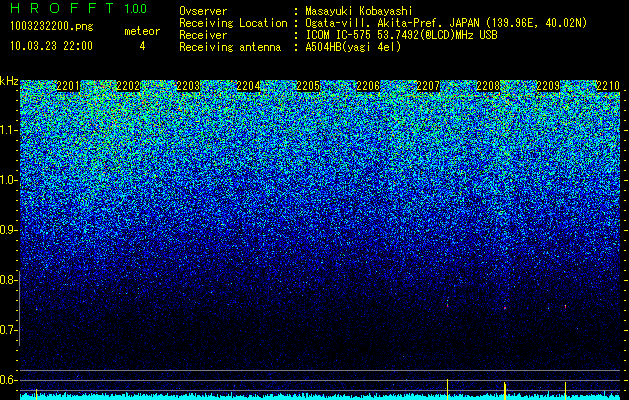Click the 2204 time label
This screenshot has width=629, height=400.
(x=248, y=86)
